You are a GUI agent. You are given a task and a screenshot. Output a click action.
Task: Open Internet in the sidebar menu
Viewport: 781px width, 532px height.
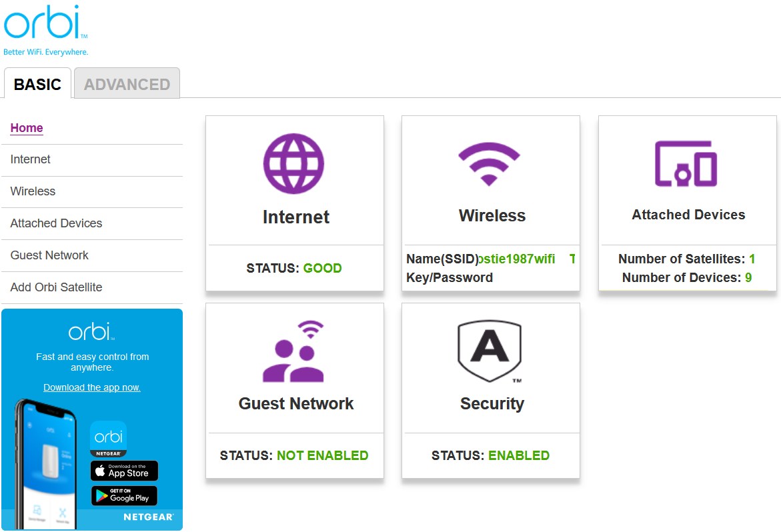[31, 159]
